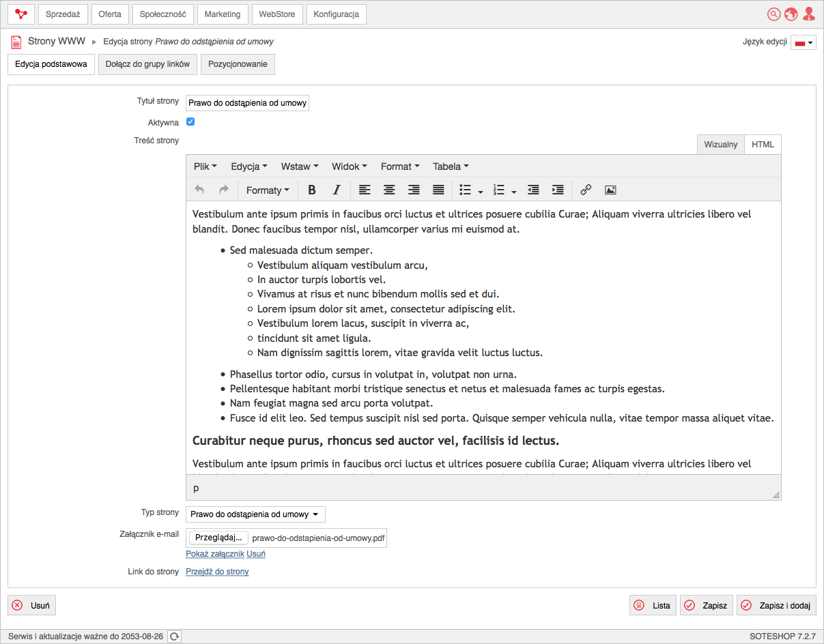The height and width of the screenshot is (644, 824).
Task: Click the red page icon beside Strony WWW
Action: (x=16, y=42)
